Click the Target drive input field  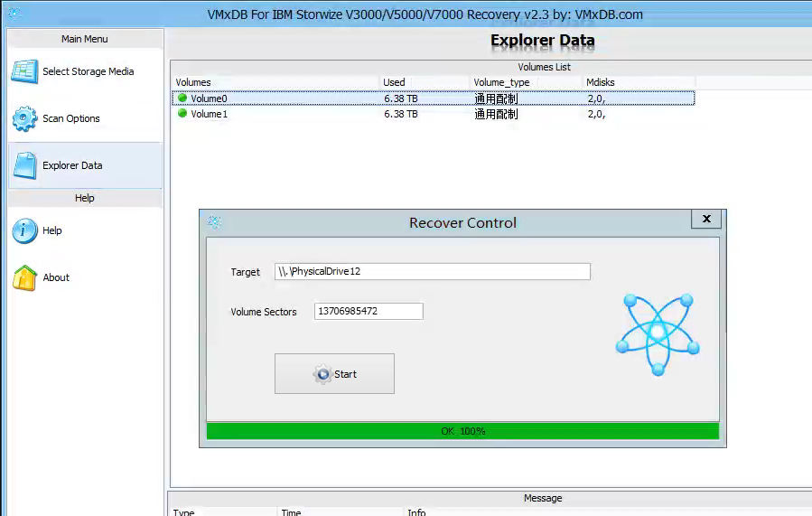[433, 271]
